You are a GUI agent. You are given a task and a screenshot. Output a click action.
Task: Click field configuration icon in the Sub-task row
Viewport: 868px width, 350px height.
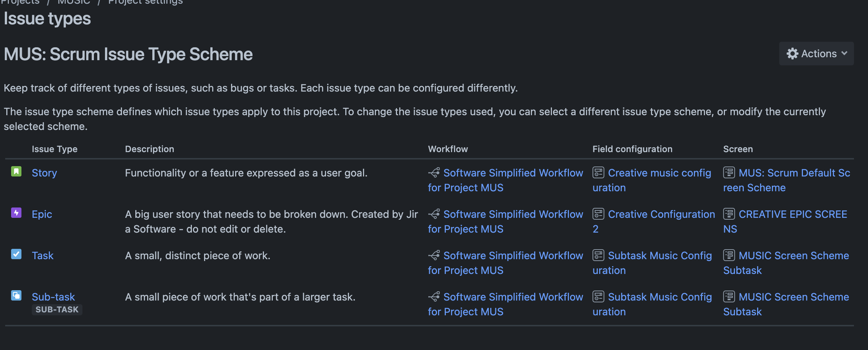pyautogui.click(x=599, y=296)
